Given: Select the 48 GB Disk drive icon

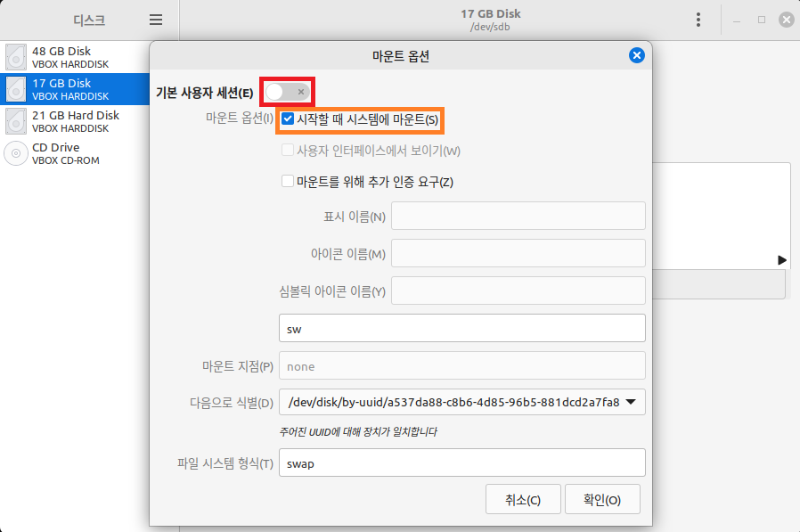Looking at the screenshot, I should coord(16,57).
